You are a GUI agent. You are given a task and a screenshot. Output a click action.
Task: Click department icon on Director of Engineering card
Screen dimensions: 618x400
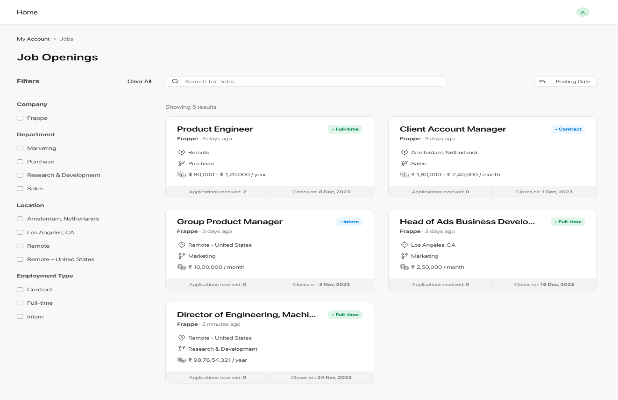point(181,349)
